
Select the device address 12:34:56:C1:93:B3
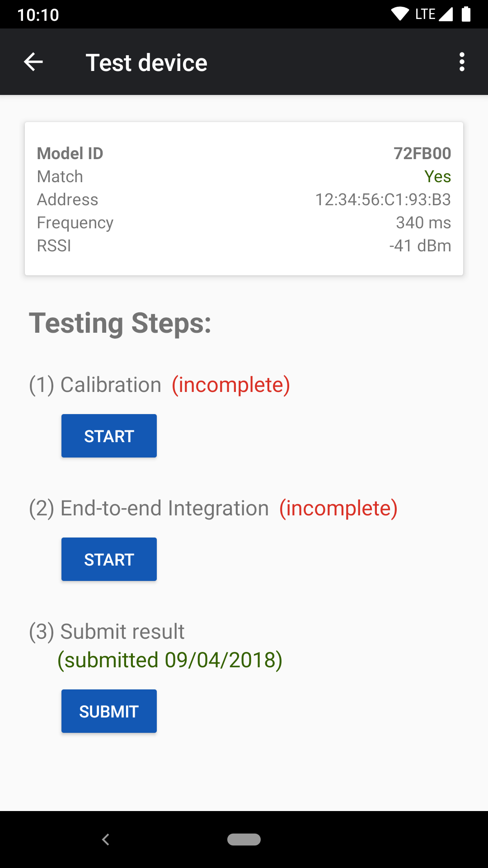tap(383, 199)
